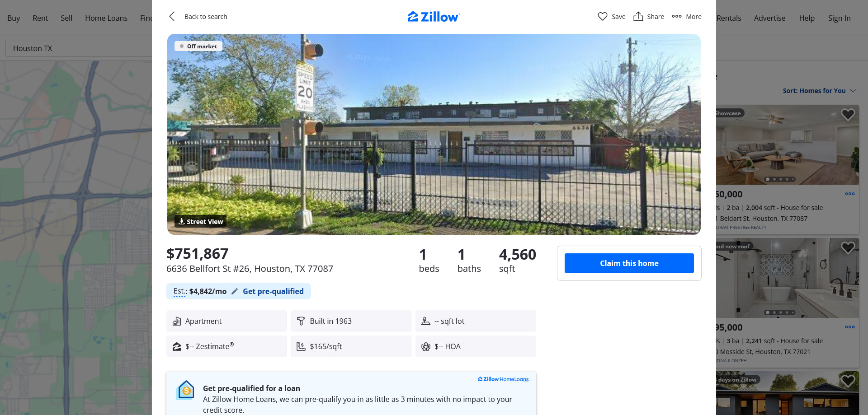The image size is (868, 415).
Task: Click the Houston TX search field
Action: click(x=79, y=48)
